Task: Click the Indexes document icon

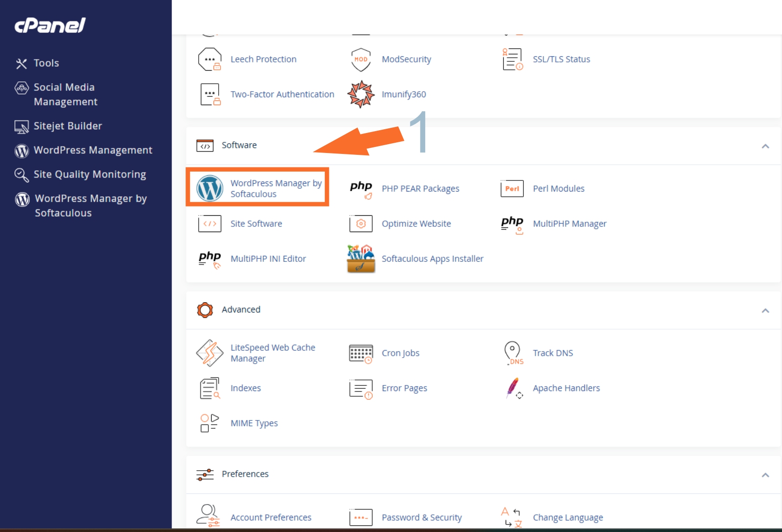Action: [x=210, y=388]
